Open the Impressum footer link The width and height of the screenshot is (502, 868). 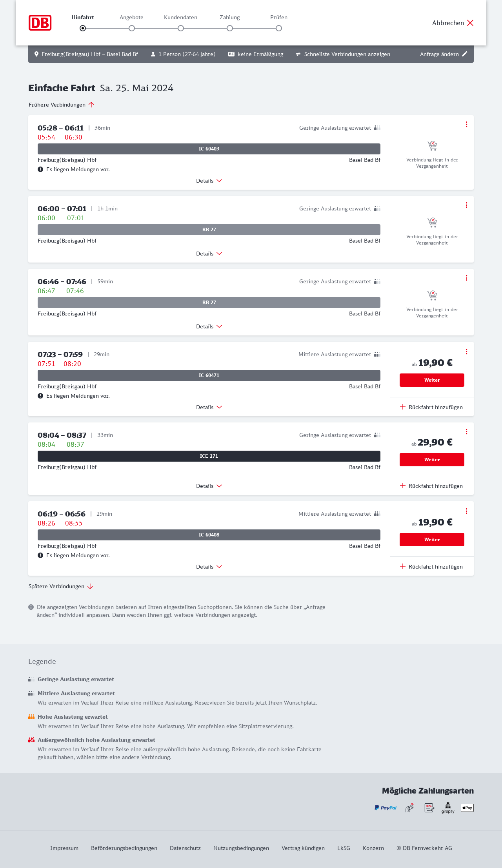[64, 848]
